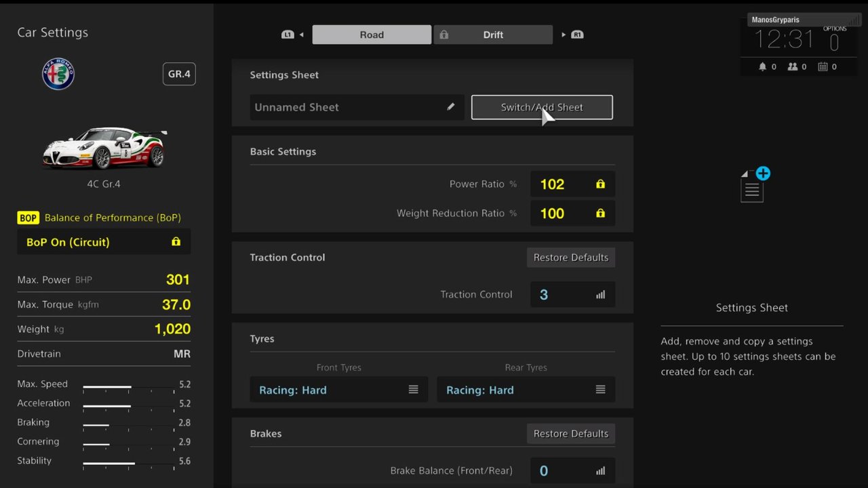Click the Traction Control level bars icon

pos(600,295)
